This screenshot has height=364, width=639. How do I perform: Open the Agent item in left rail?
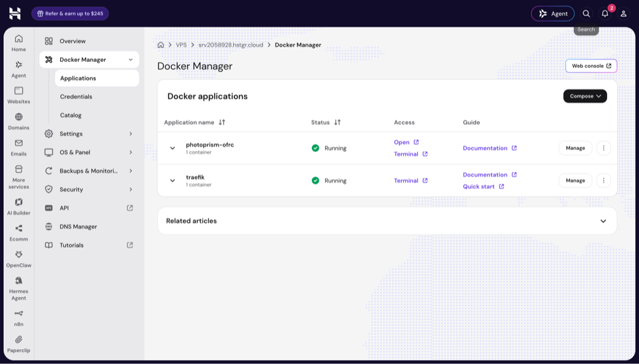pyautogui.click(x=19, y=69)
